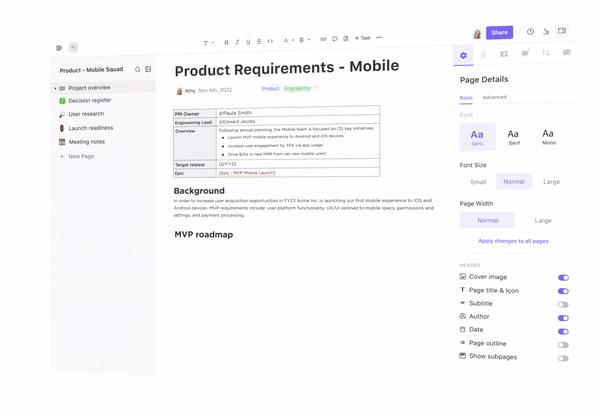Viewport: 600px width, 415px height.
Task: Click the Product tag on page
Action: point(271,89)
